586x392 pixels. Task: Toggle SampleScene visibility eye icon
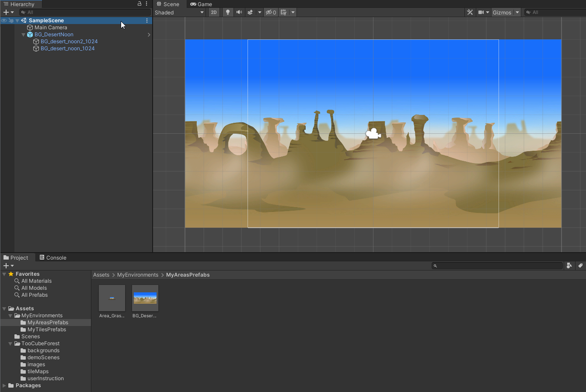point(4,21)
